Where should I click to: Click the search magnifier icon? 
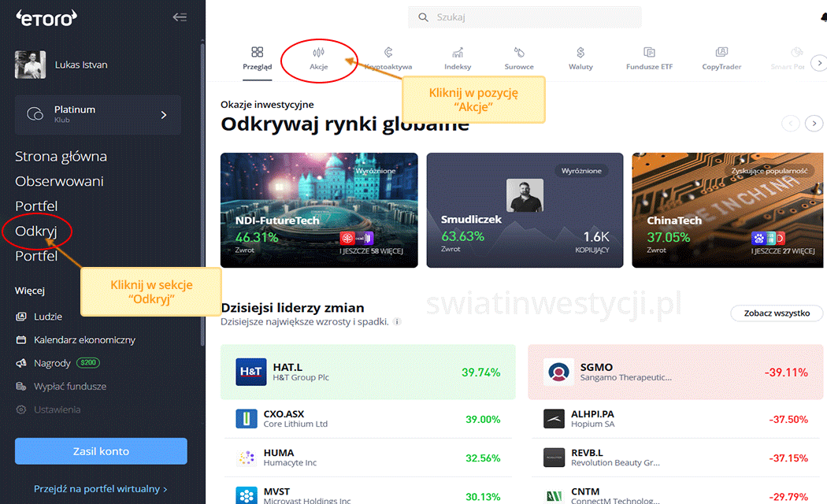(x=423, y=17)
